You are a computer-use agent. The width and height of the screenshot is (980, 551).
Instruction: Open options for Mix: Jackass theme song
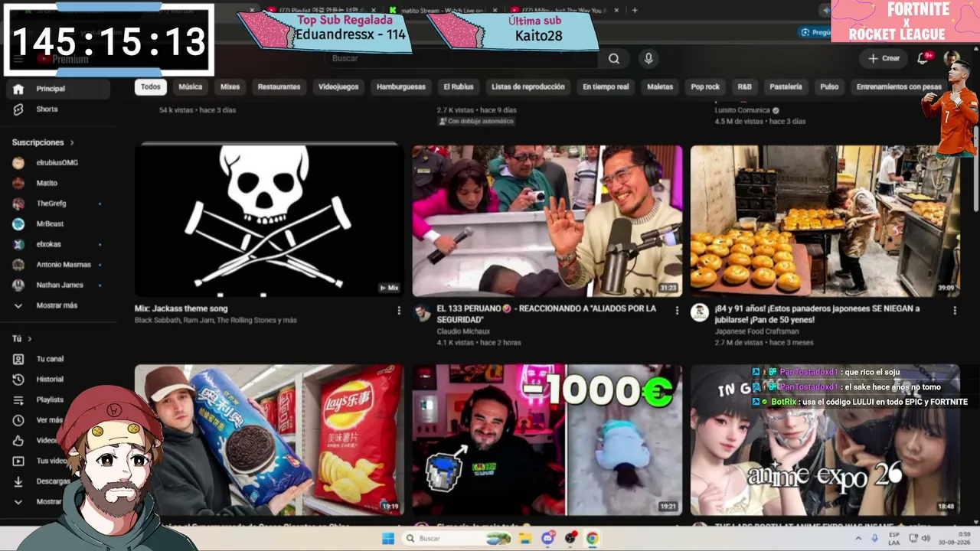399,311
